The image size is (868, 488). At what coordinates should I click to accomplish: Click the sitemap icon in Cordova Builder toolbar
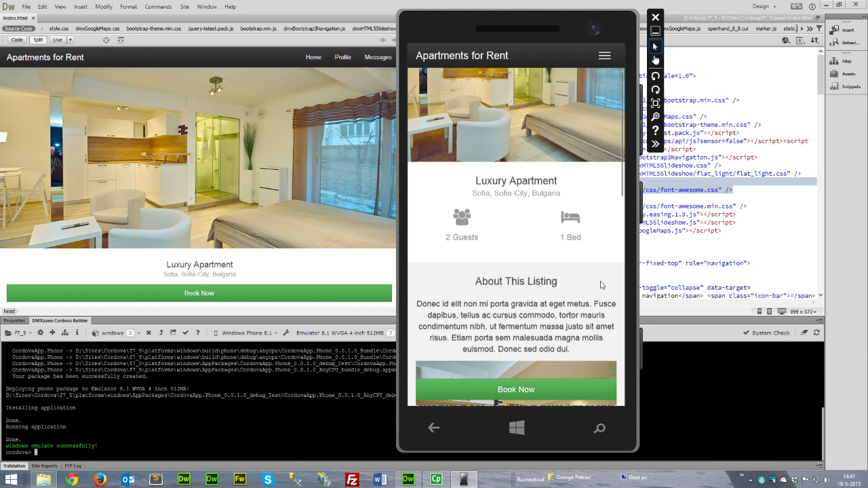pos(64,333)
